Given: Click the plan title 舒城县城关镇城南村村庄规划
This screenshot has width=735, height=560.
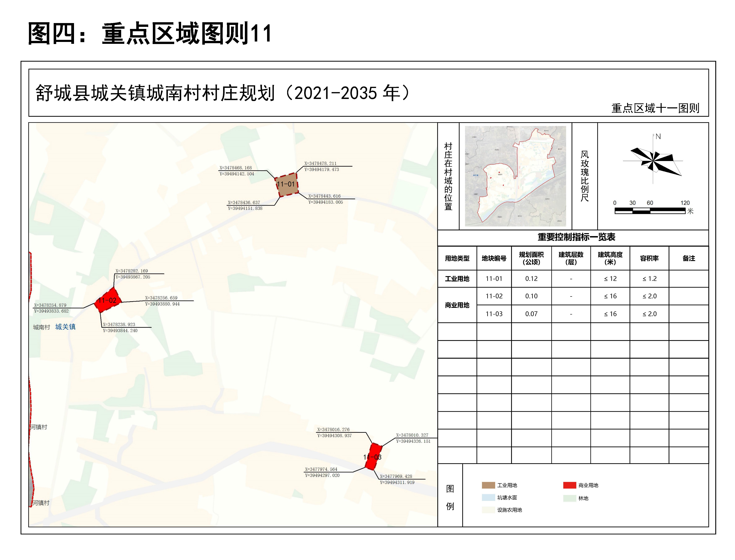Looking at the screenshot, I should [155, 93].
